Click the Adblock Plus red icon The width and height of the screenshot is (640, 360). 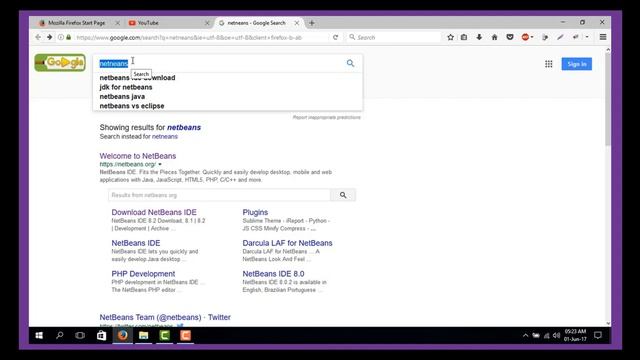tap(525, 37)
